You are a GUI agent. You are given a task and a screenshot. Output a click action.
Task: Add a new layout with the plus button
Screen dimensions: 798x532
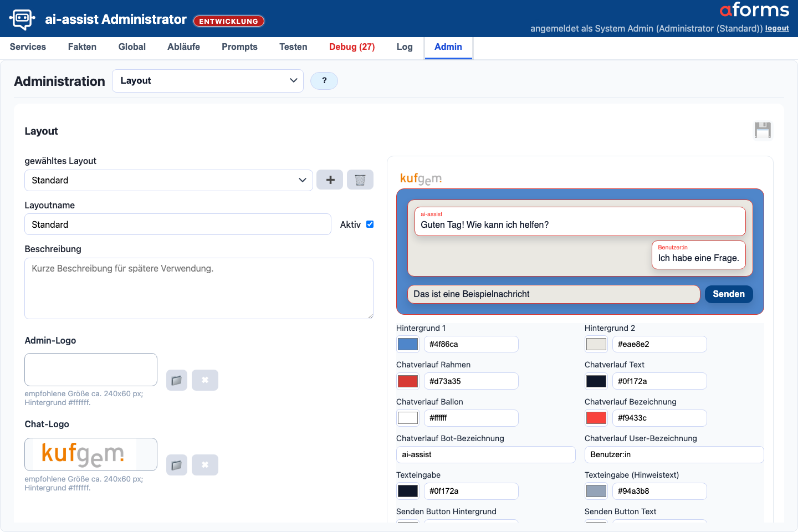(x=330, y=180)
